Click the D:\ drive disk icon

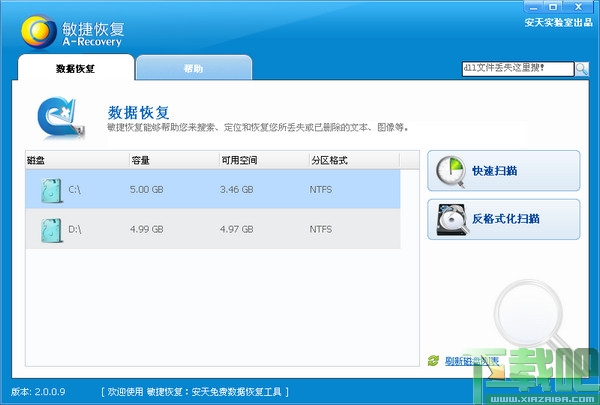point(52,230)
